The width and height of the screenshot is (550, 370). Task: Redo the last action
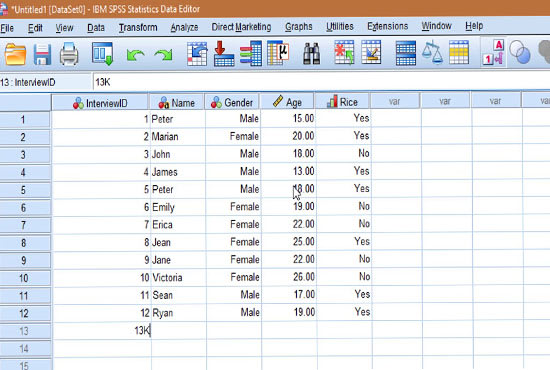point(163,55)
